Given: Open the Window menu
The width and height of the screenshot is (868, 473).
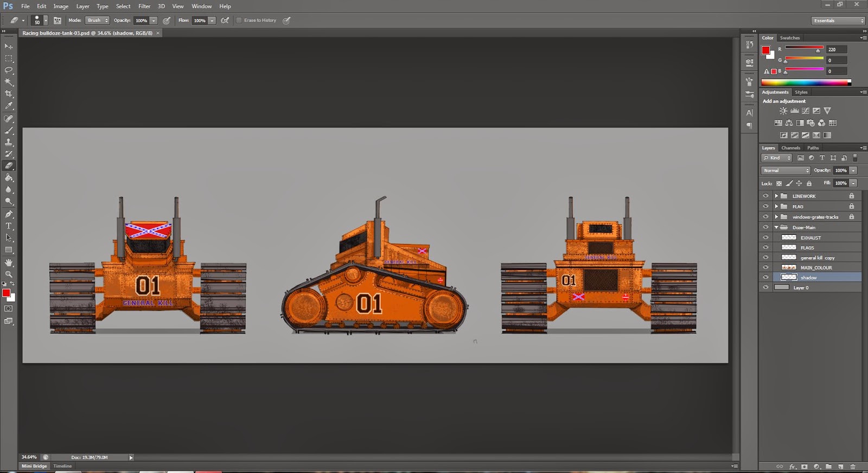Looking at the screenshot, I should click(201, 6).
